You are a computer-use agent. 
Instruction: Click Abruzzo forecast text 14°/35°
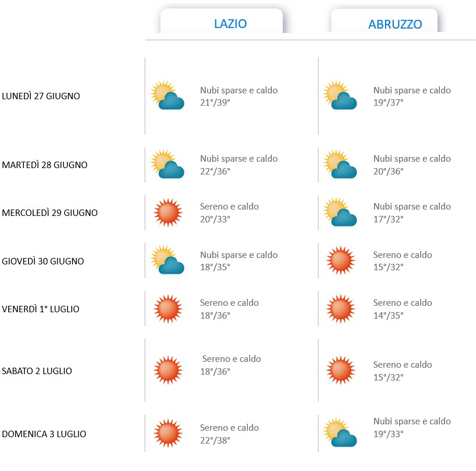tap(388, 316)
